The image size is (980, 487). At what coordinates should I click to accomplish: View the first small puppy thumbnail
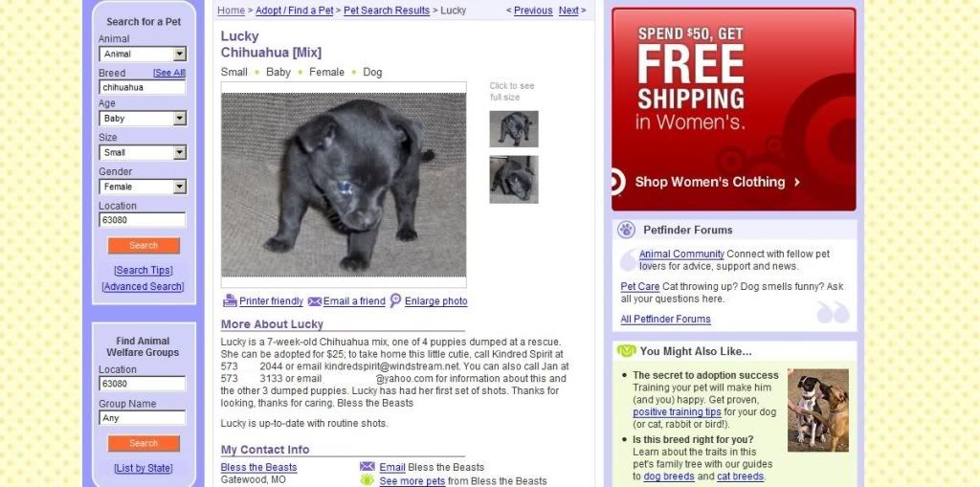click(514, 129)
